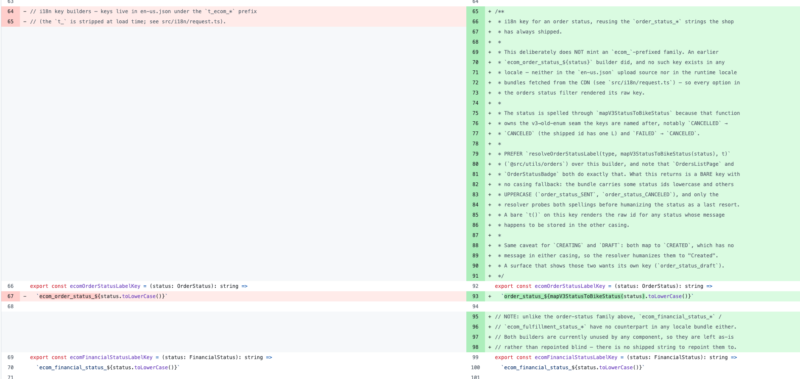This screenshot has width=800, height=379.
Task: Click added comment 'rather than repointed blind'
Action: (615, 347)
